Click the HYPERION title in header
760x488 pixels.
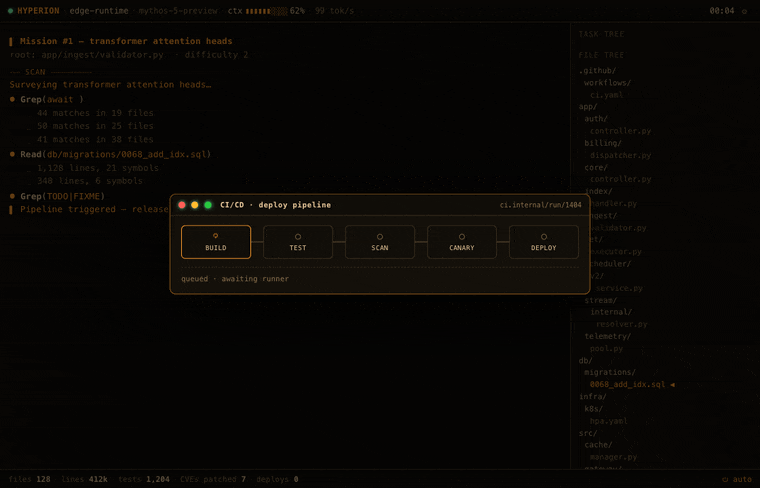click(x=38, y=11)
